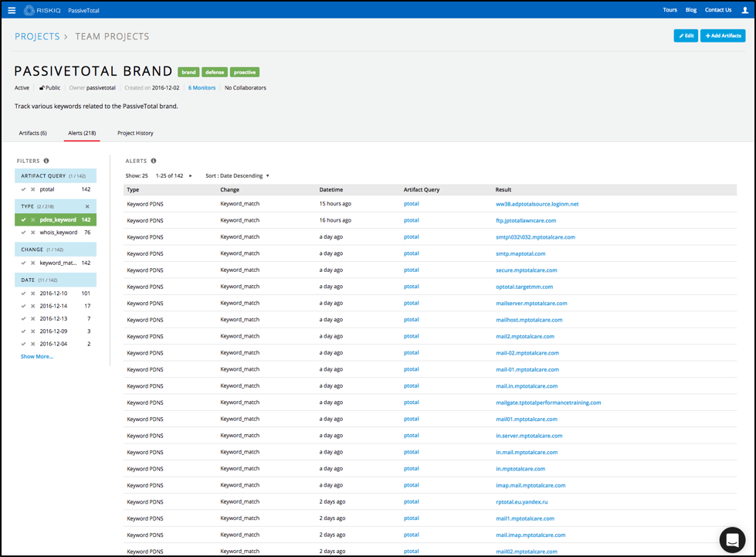The height and width of the screenshot is (557, 756).
Task: Open the chat support bubble
Action: 732,540
